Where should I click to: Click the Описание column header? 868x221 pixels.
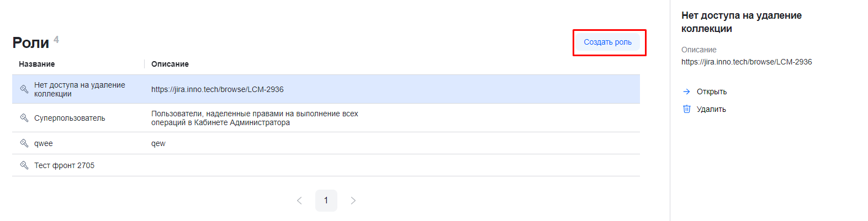tap(170, 64)
